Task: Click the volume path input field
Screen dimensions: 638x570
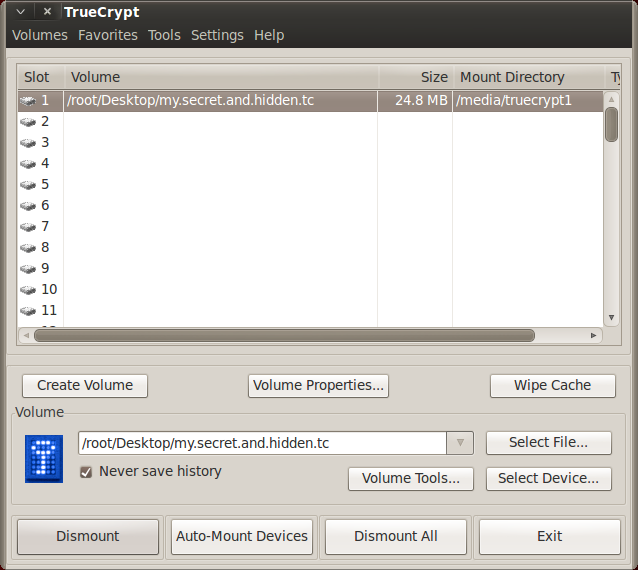Action: [263, 443]
